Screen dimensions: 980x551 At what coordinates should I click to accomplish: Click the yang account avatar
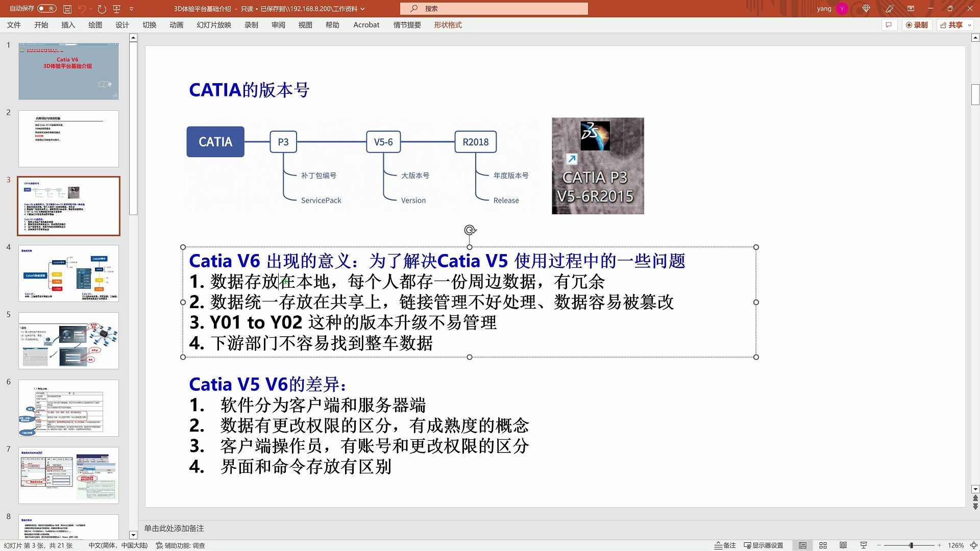842,9
